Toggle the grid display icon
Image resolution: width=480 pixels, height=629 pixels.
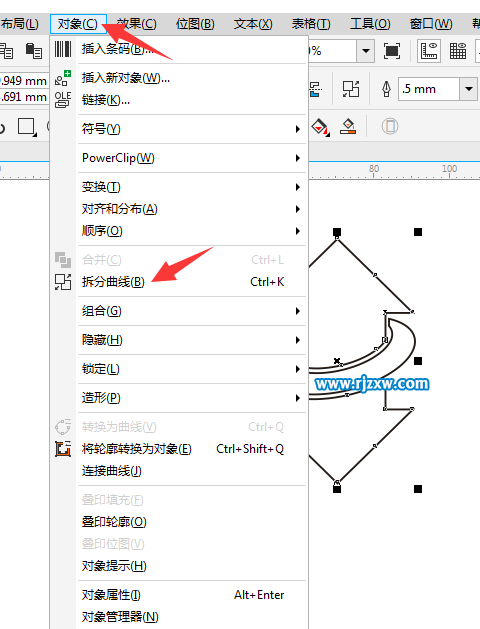pos(458,51)
